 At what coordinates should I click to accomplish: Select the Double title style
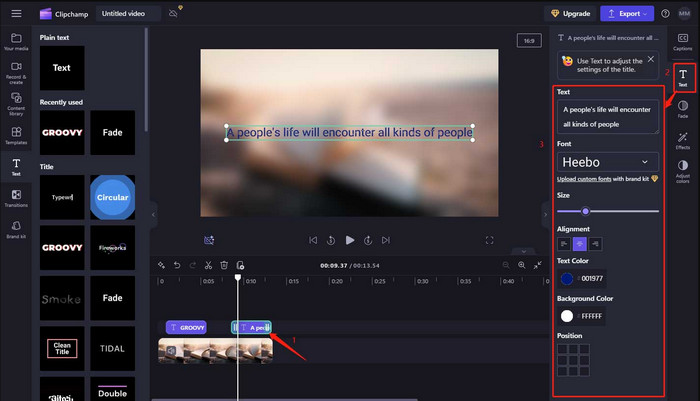[112, 389]
